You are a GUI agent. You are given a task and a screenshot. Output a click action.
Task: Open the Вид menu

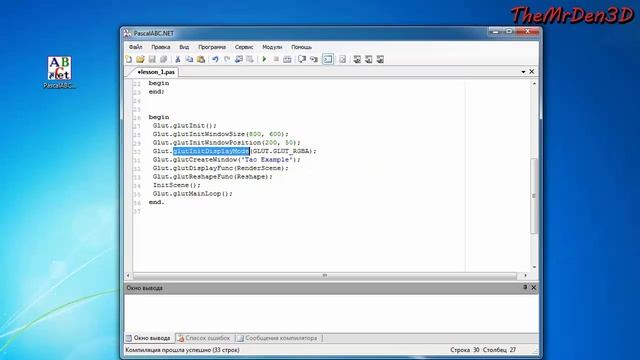click(x=184, y=47)
